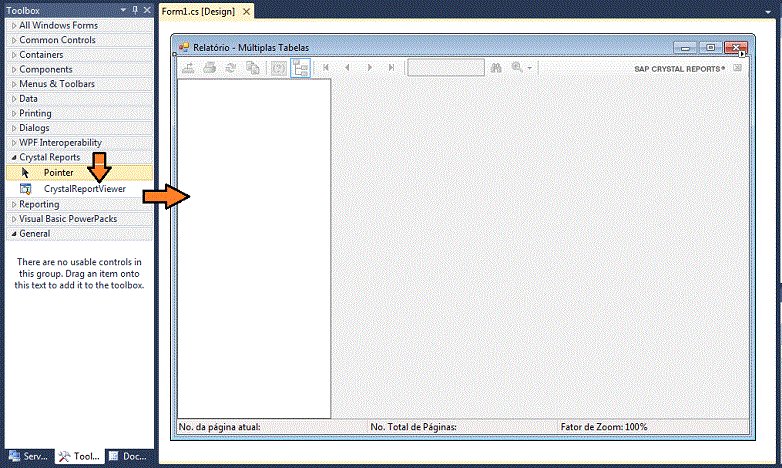Image resolution: width=782 pixels, height=468 pixels.
Task: Click the form icon in Relatório title bar
Action: (184, 47)
